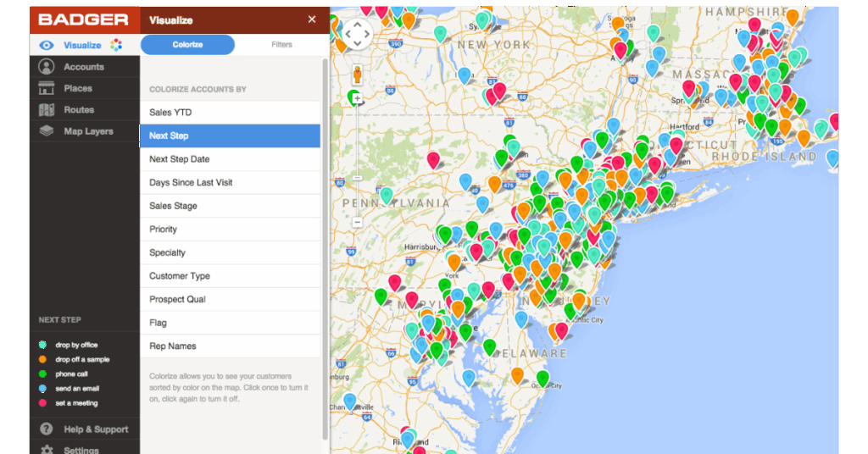Image resolution: width=868 pixels, height=454 pixels.
Task: Click the Help & Support question mark icon
Action: pyautogui.click(x=47, y=429)
